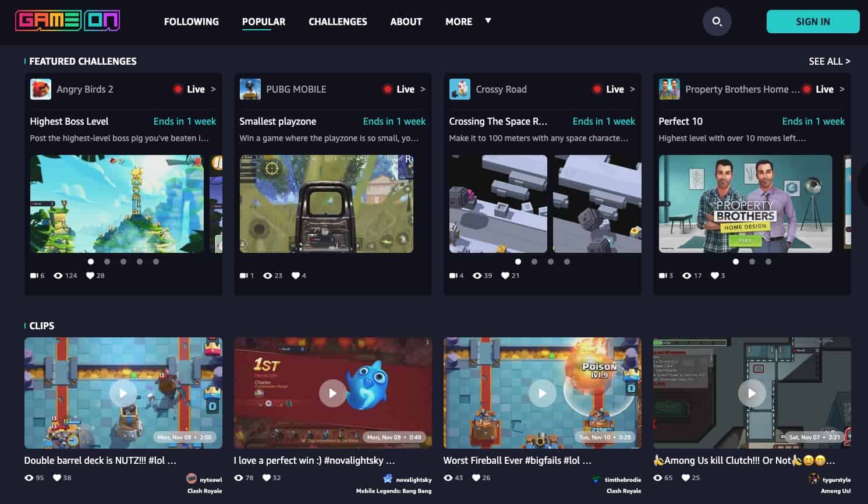Click nyteowl's avatar icon
Viewport: 868px width, 504px height.
(x=192, y=479)
